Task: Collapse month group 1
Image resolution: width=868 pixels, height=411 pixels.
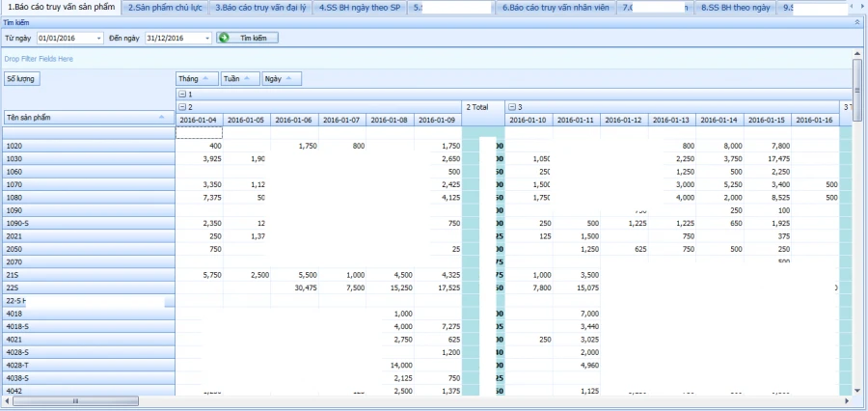Action: click(182, 95)
